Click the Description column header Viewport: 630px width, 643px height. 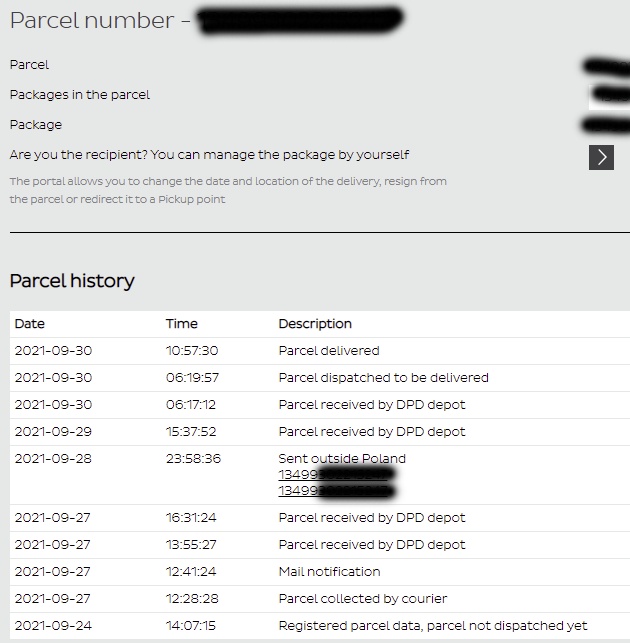(x=315, y=324)
